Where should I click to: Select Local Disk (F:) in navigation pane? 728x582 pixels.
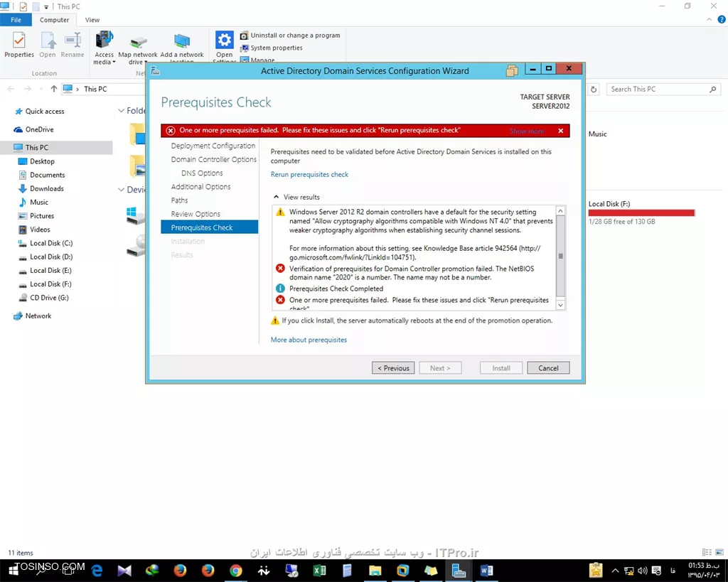pos(45,284)
